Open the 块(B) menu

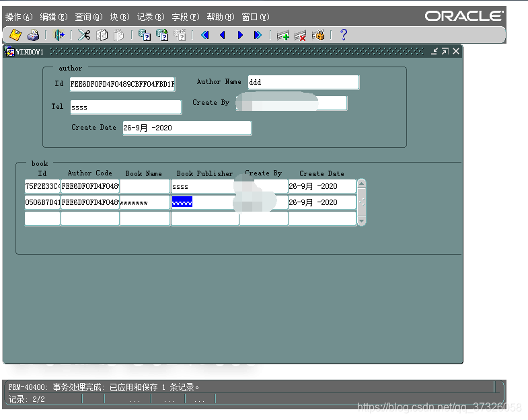pos(120,17)
